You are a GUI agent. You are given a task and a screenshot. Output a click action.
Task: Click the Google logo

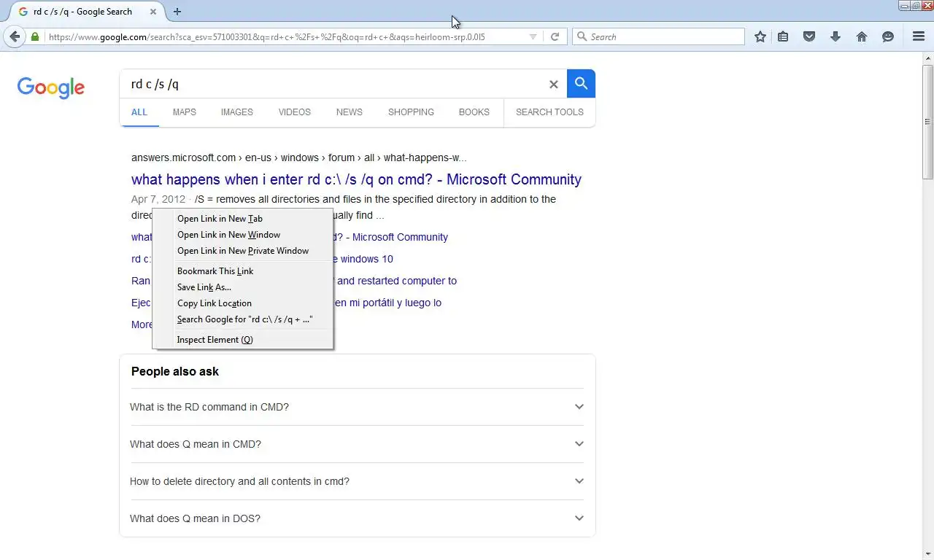[51, 87]
